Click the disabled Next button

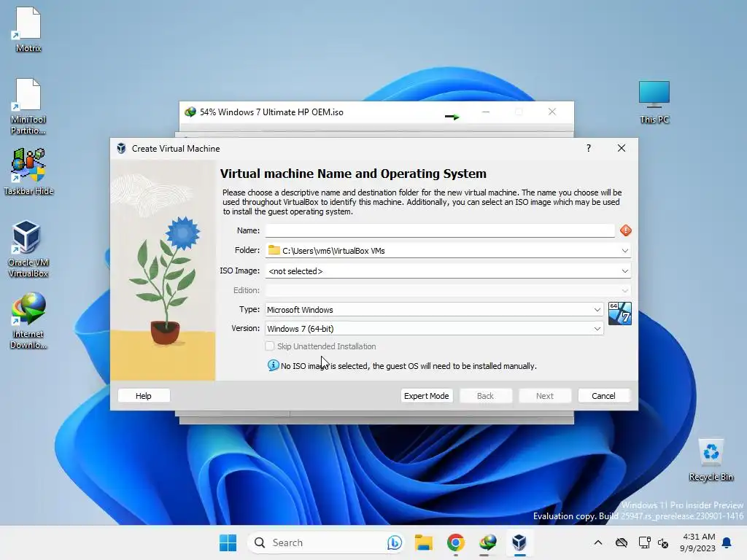click(544, 396)
